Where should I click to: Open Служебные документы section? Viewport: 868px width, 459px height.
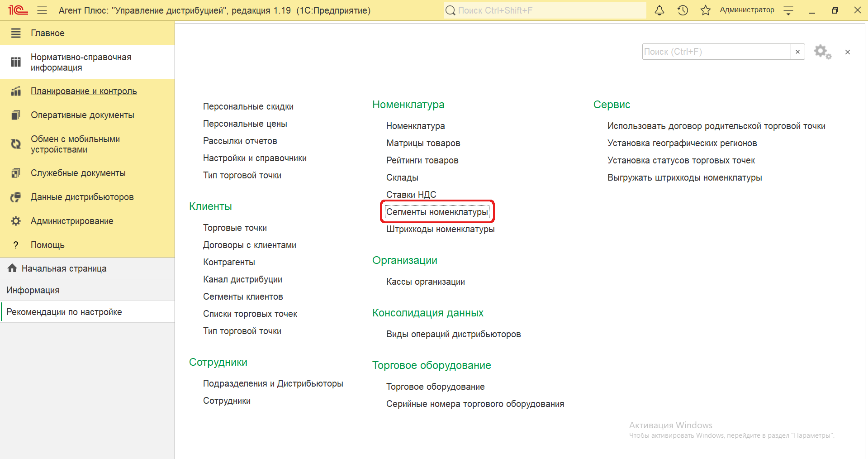87,173
